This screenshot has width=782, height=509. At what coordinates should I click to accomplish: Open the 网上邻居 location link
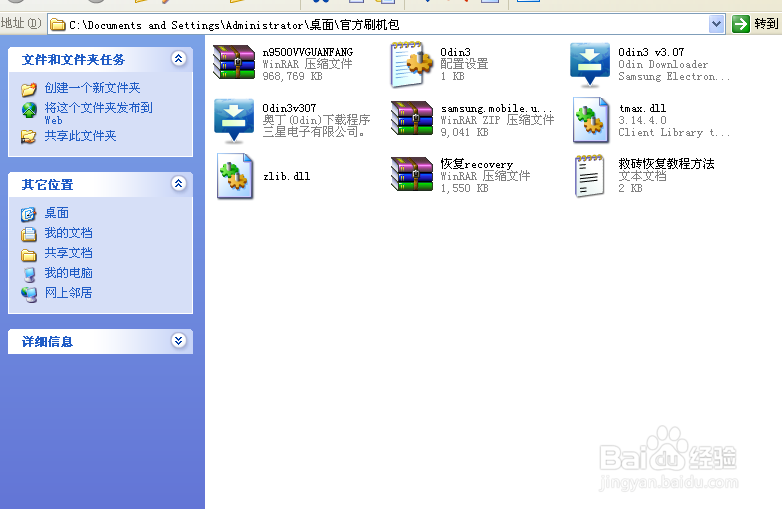(68, 293)
